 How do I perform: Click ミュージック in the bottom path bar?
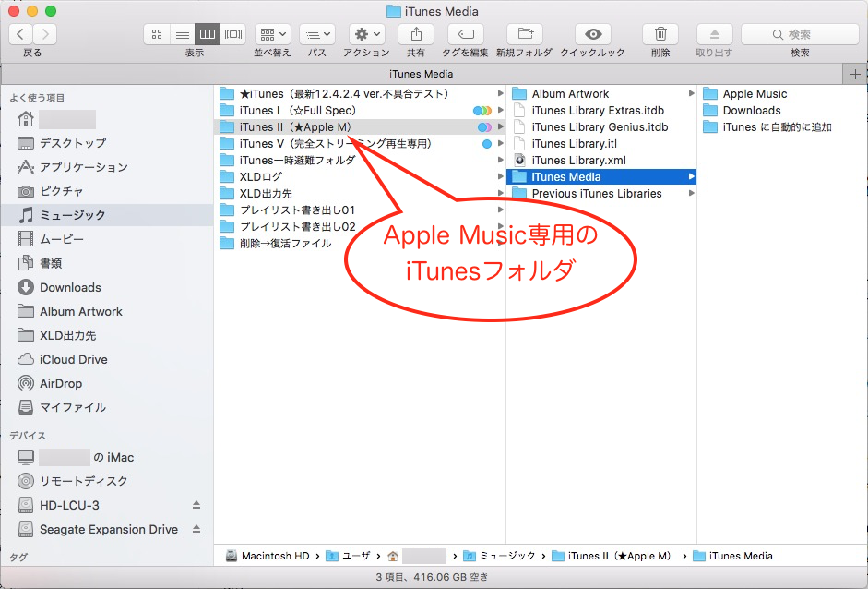click(x=506, y=556)
